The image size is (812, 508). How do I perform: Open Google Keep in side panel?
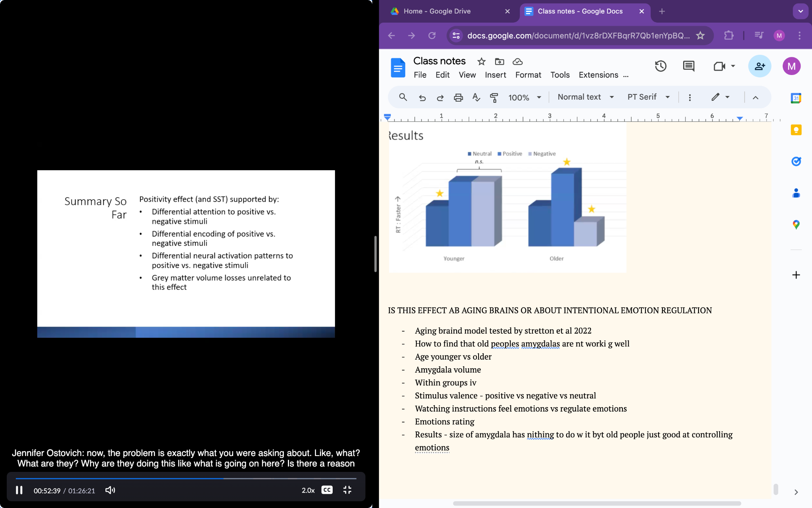point(796,130)
